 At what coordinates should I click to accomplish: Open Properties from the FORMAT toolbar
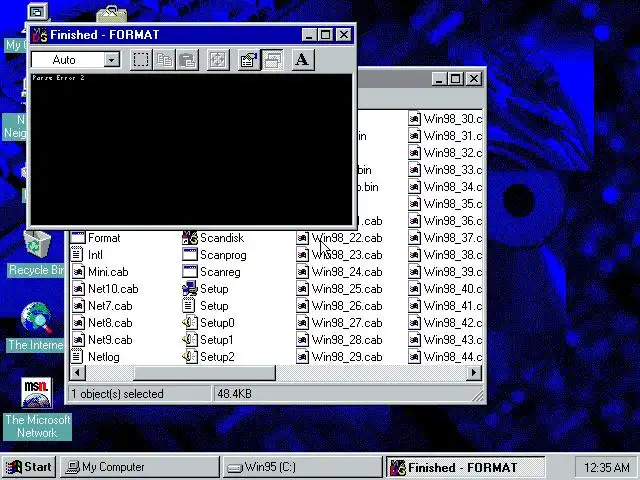coord(249,60)
